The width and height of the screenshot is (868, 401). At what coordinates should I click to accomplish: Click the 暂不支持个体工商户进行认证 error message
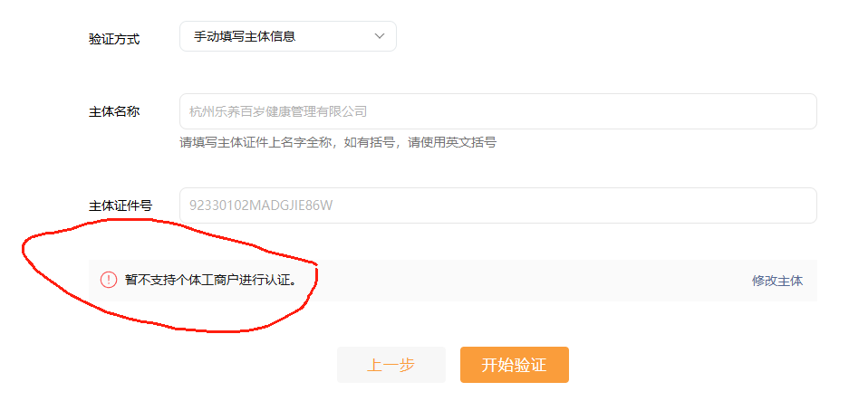point(211,280)
